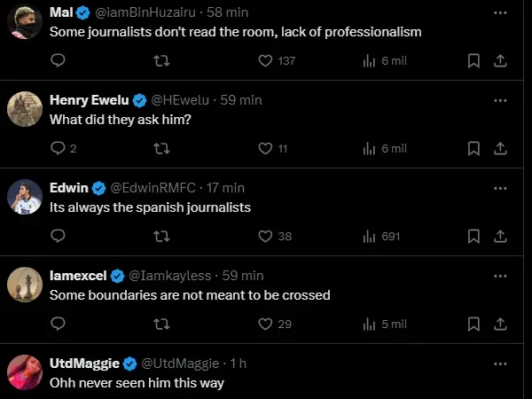Like Iamexcel's tweet about boundaries

tap(264, 324)
